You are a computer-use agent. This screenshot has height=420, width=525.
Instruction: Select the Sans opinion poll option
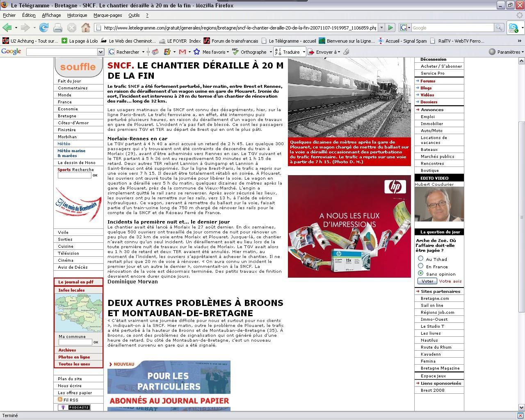(420, 273)
